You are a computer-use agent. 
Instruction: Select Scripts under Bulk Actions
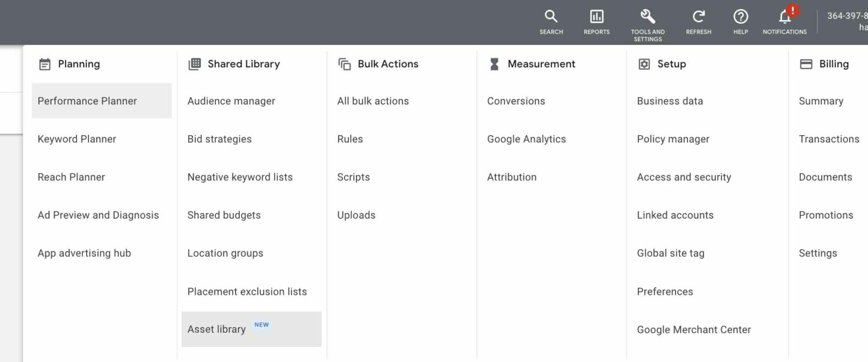pos(353,177)
